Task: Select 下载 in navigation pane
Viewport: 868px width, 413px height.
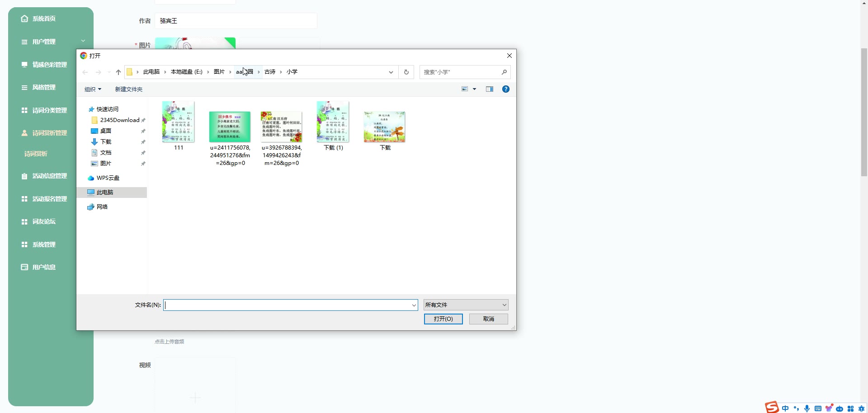Action: [105, 142]
